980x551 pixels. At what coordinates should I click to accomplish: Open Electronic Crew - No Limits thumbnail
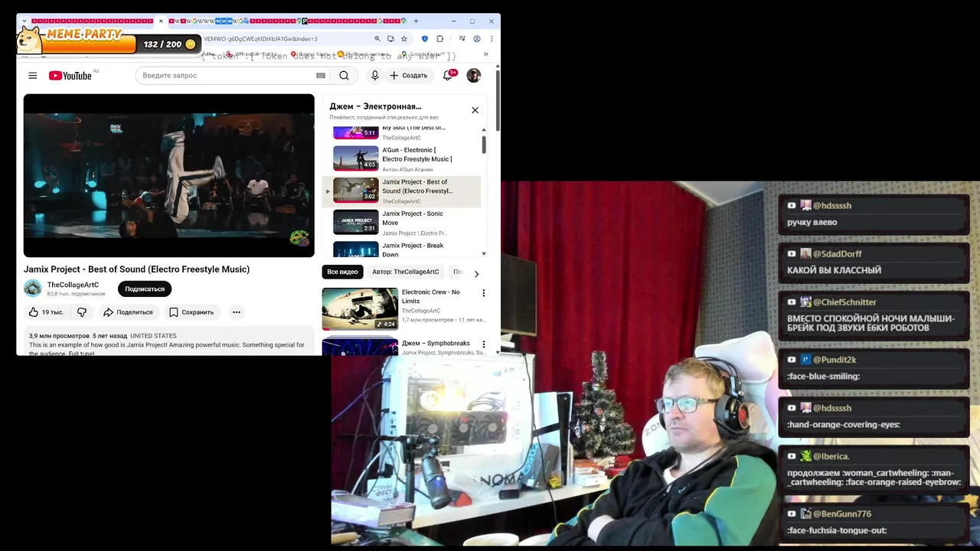coord(360,308)
